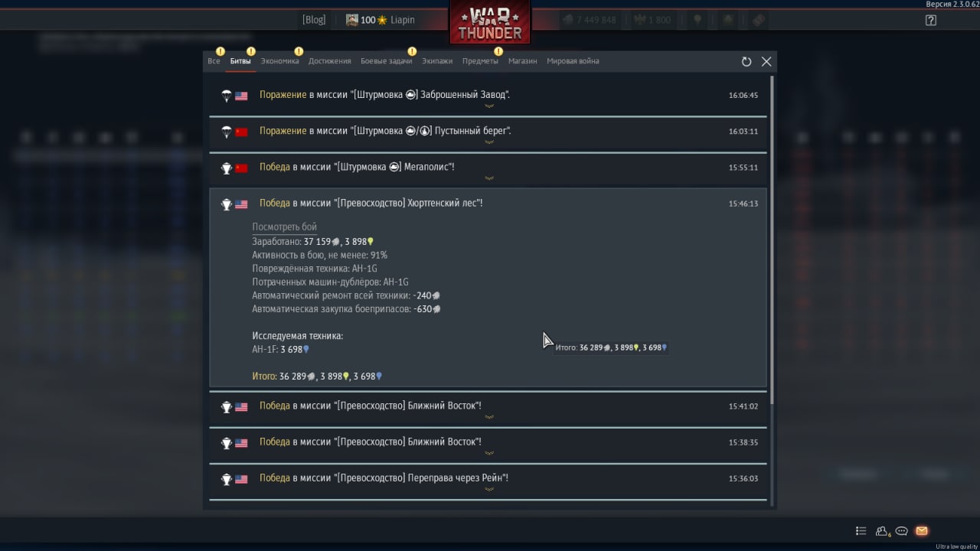
Task: Click the list icon in the bottom bar
Action: coord(861,531)
